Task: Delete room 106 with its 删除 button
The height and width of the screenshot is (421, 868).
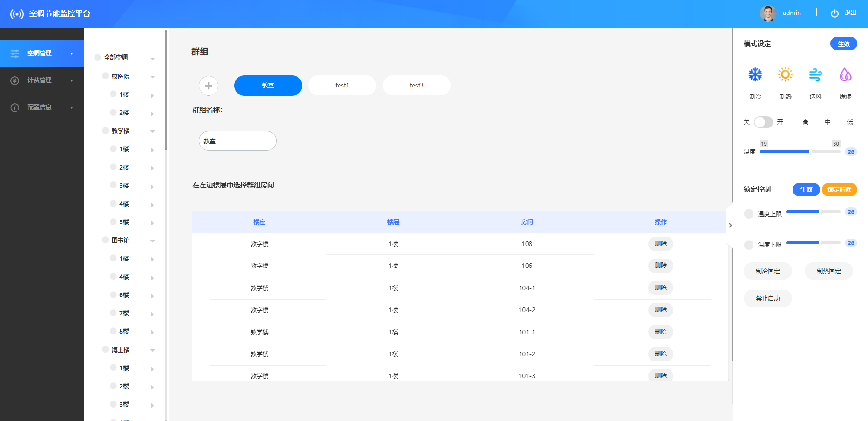Action: point(660,266)
